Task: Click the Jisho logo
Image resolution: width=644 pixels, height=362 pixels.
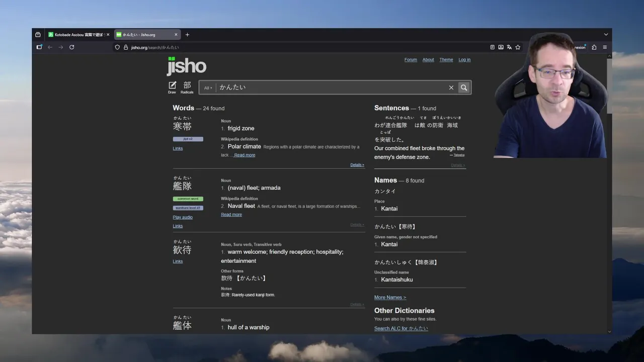Action: 187,66
